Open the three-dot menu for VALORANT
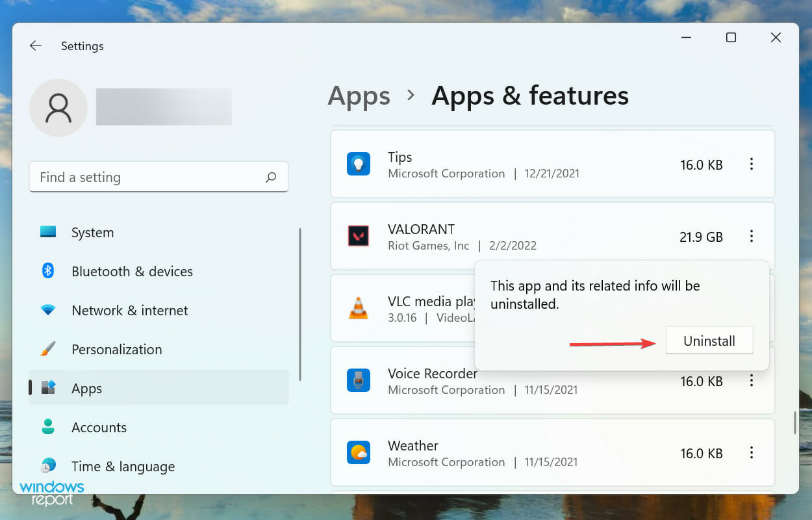 pyautogui.click(x=752, y=237)
